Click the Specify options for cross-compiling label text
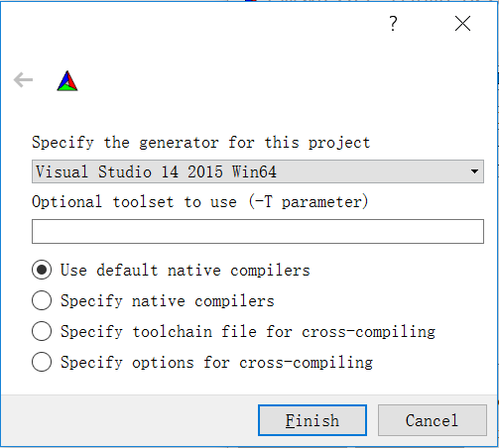Image resolution: width=499 pixels, height=448 pixels. coord(216,363)
